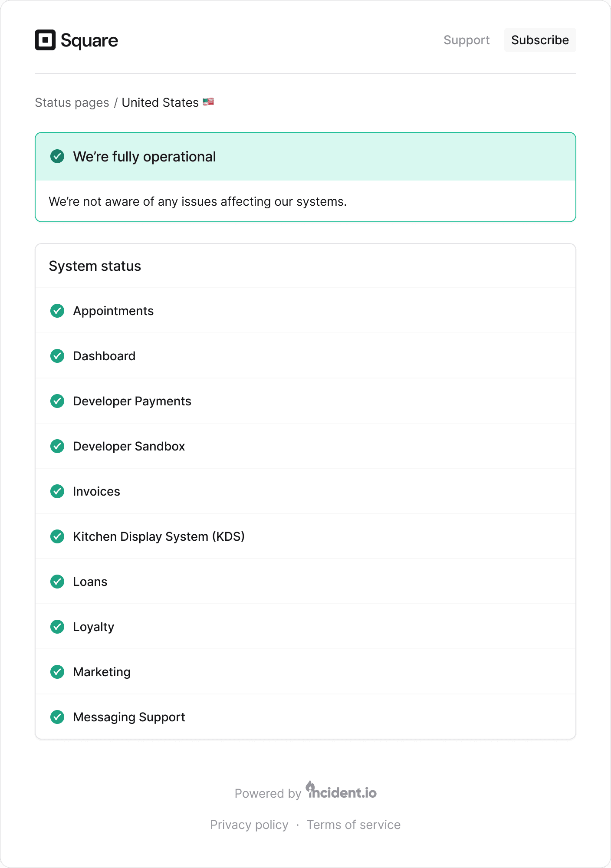
Task: View the Terms of service
Action: pos(354,825)
